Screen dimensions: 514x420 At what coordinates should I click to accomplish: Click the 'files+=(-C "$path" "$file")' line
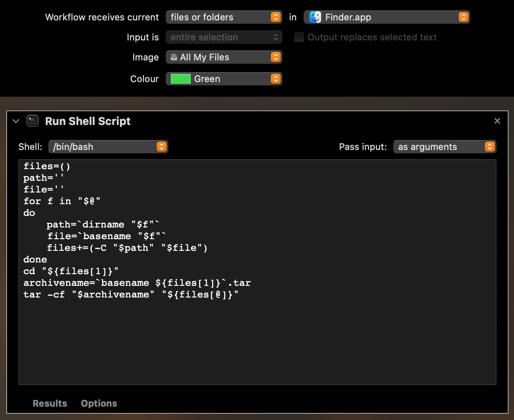[x=127, y=248]
